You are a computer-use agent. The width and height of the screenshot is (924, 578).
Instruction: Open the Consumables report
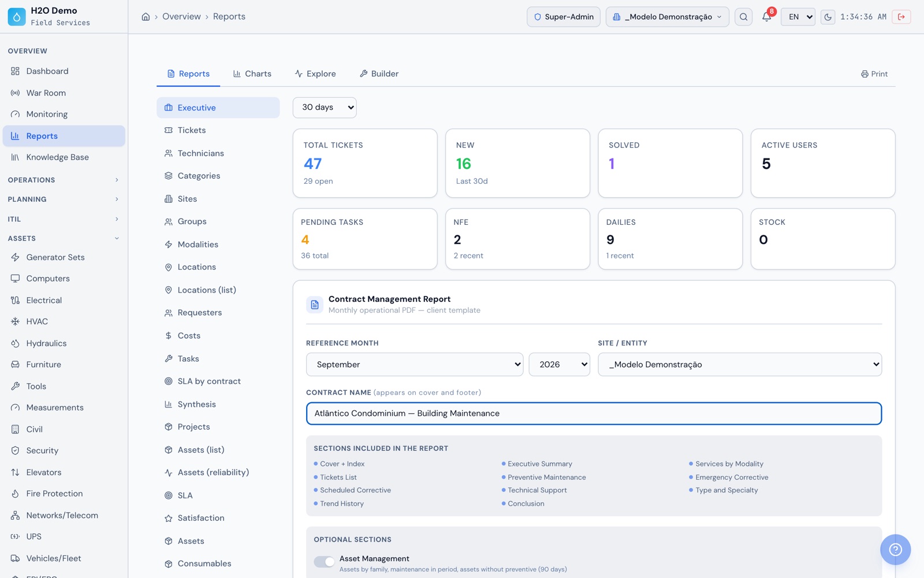coord(218,564)
